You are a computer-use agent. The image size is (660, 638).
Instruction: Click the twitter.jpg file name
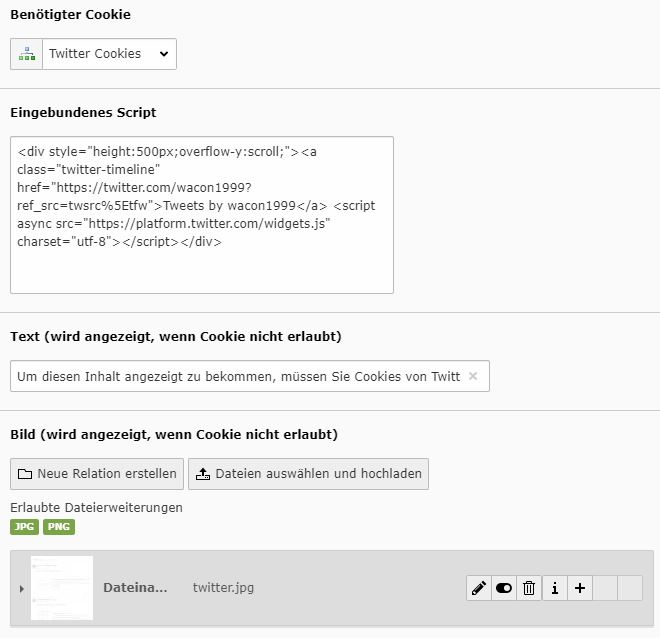(x=223, y=588)
